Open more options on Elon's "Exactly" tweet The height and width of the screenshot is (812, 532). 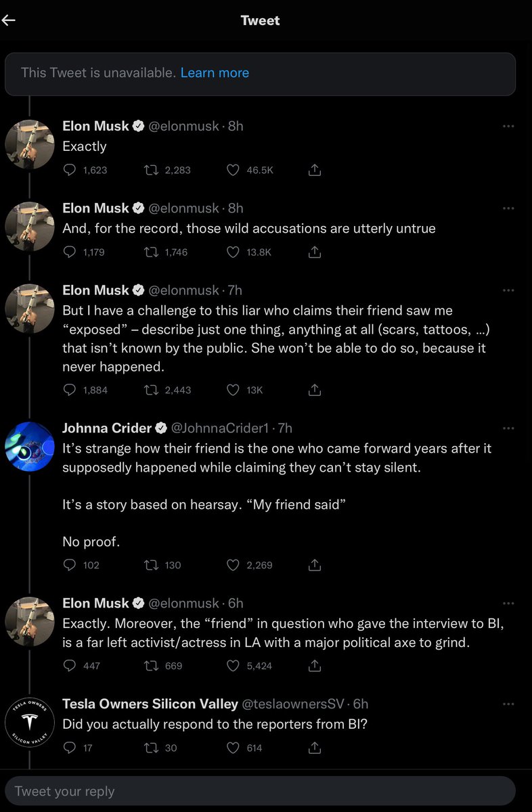(508, 126)
